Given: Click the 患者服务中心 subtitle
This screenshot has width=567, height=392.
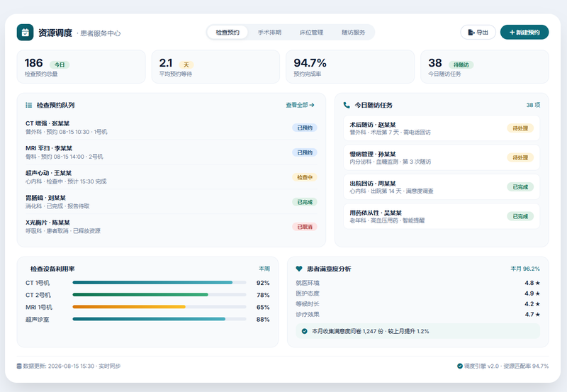Looking at the screenshot, I should [101, 33].
